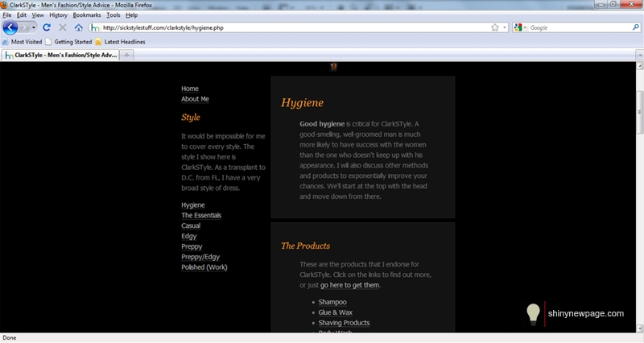
Task: Open the address bar history dropdown
Action: pos(505,27)
